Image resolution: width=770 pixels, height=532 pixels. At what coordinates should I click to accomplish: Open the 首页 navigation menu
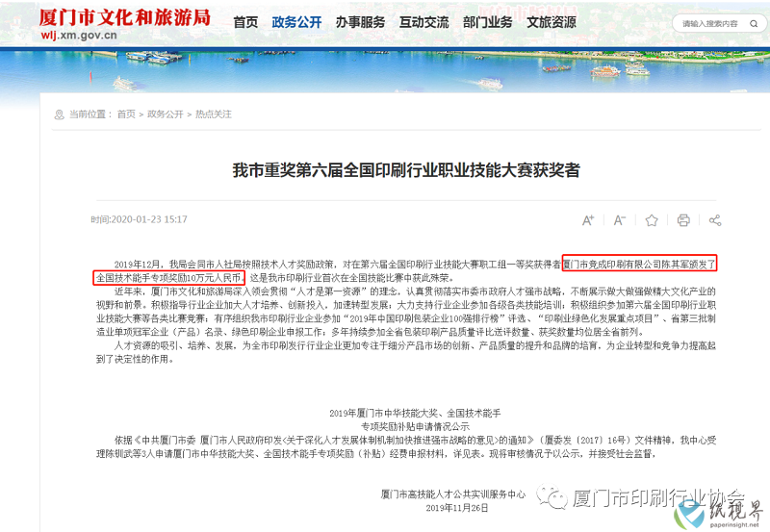pyautogui.click(x=245, y=22)
